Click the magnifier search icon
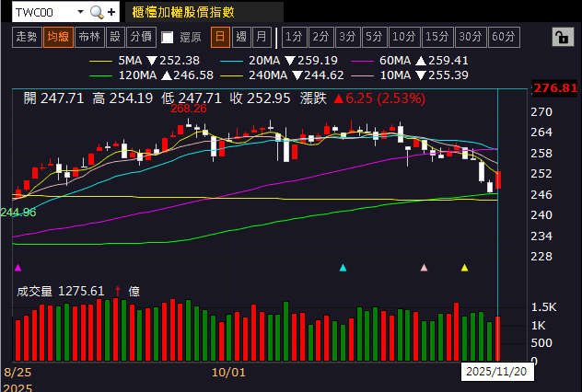Image resolution: width=582 pixels, height=392 pixels. click(97, 12)
